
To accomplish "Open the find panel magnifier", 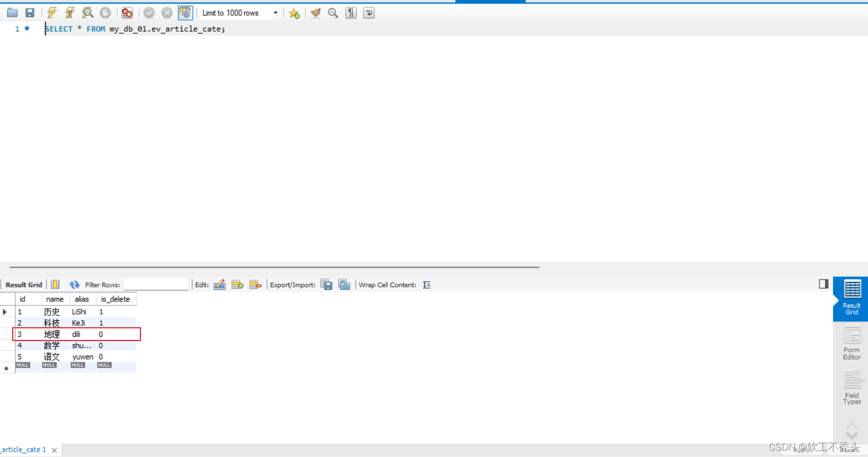I will click(333, 13).
